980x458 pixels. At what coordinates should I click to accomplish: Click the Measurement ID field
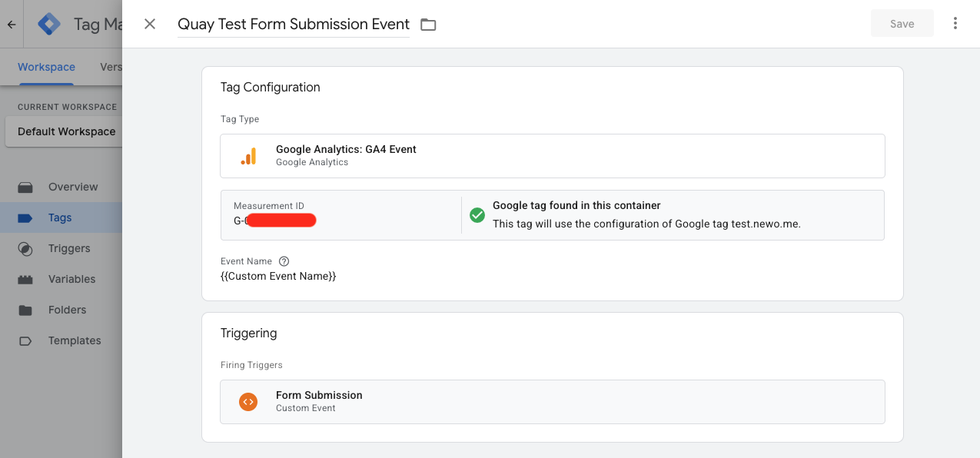[x=341, y=215]
